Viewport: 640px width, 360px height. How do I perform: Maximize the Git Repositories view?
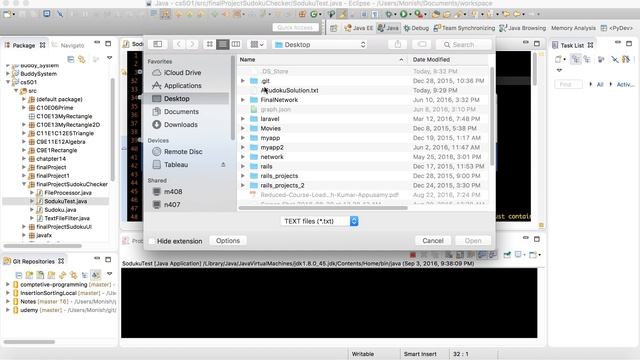click(108, 259)
